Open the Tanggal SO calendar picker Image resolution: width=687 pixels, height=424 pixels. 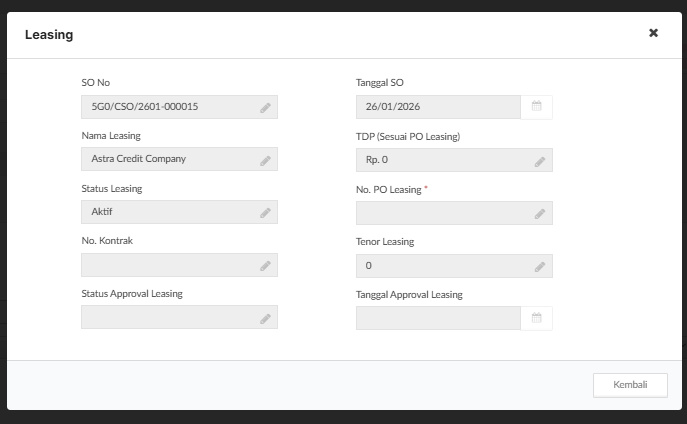coord(537,107)
